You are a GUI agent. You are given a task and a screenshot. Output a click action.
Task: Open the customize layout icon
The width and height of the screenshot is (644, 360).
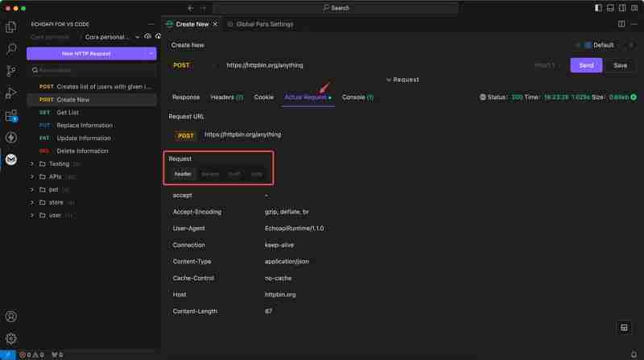pyautogui.click(x=634, y=8)
